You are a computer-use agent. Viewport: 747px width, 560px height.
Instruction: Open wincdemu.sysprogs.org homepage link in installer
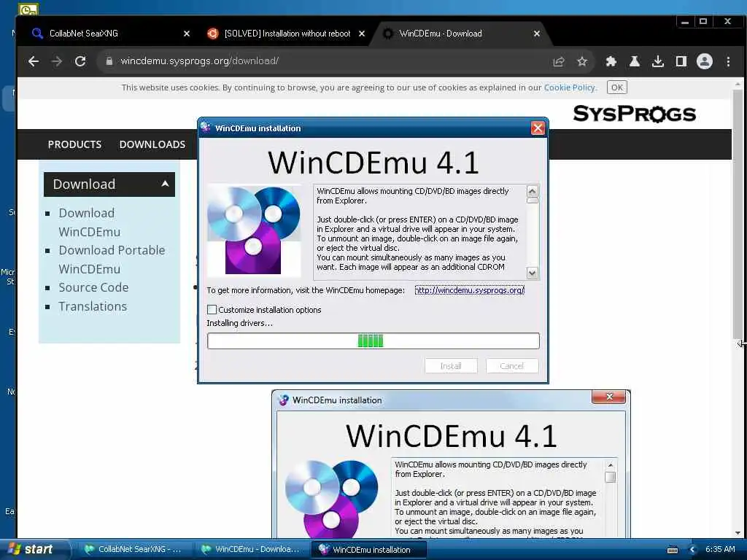tap(469, 290)
